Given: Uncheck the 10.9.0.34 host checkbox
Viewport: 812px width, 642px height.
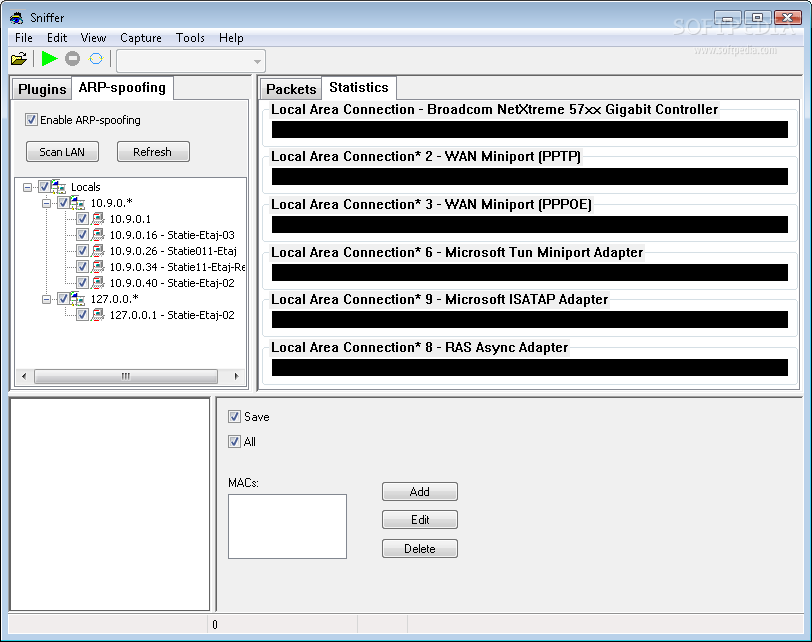Looking at the screenshot, I should point(82,267).
